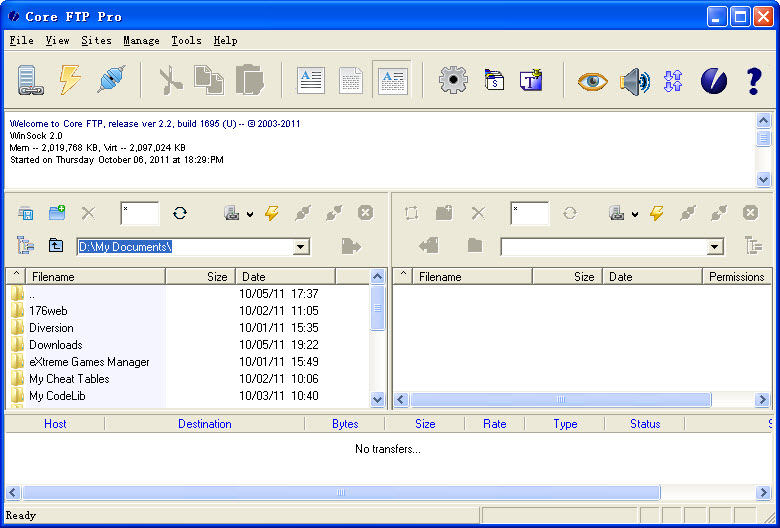
Task: Go up one directory in local pane
Action: point(57,246)
